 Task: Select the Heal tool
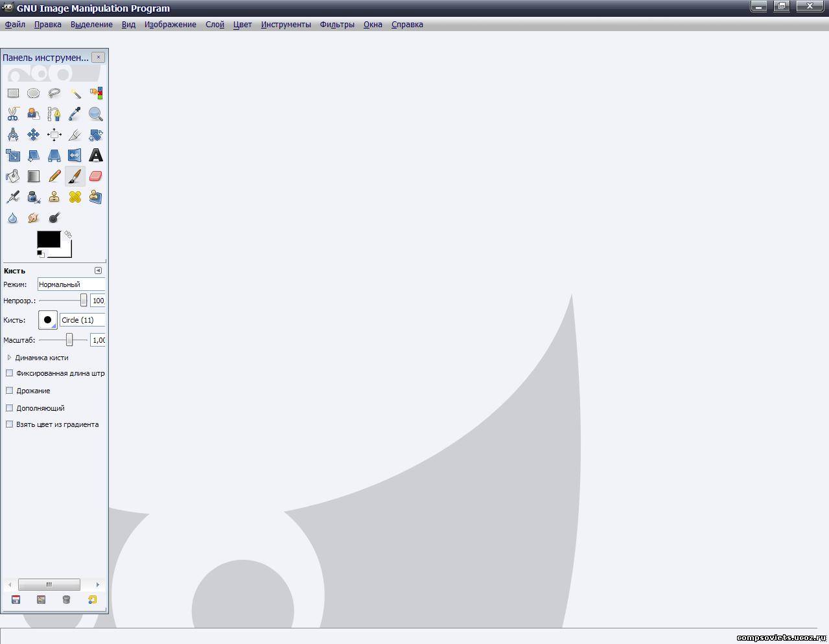pos(75,197)
